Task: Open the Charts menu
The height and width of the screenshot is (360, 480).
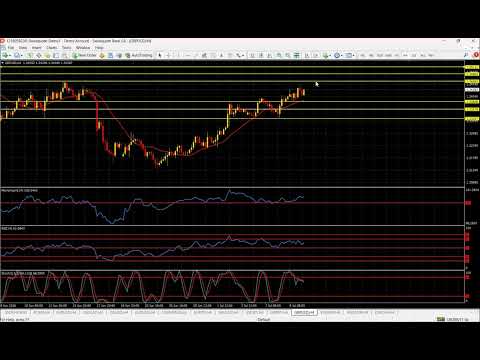Action: [52, 48]
